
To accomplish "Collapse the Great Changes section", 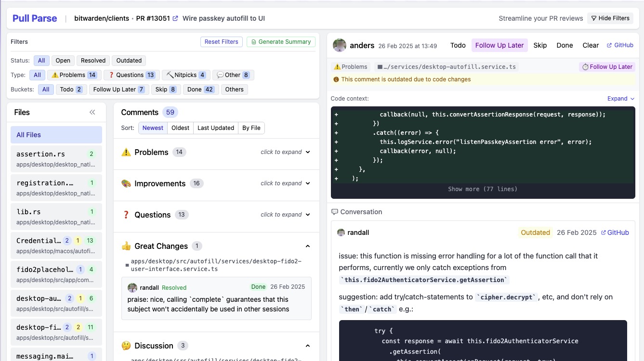I will click(x=308, y=245).
